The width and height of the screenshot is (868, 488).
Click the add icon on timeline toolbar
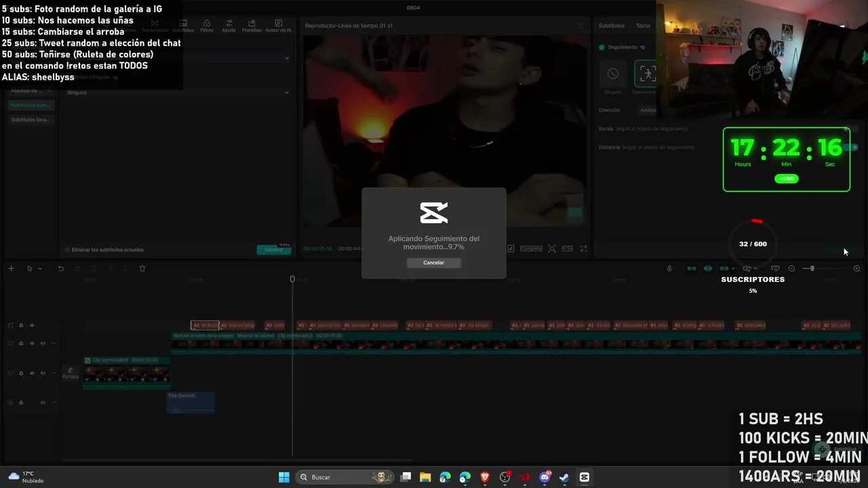(11, 269)
